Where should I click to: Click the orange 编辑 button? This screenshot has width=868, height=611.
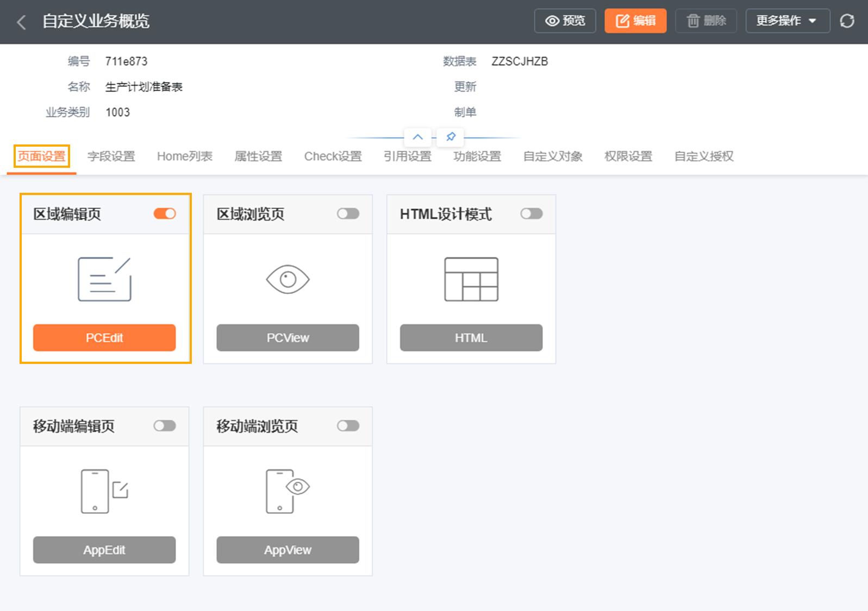[x=635, y=21]
